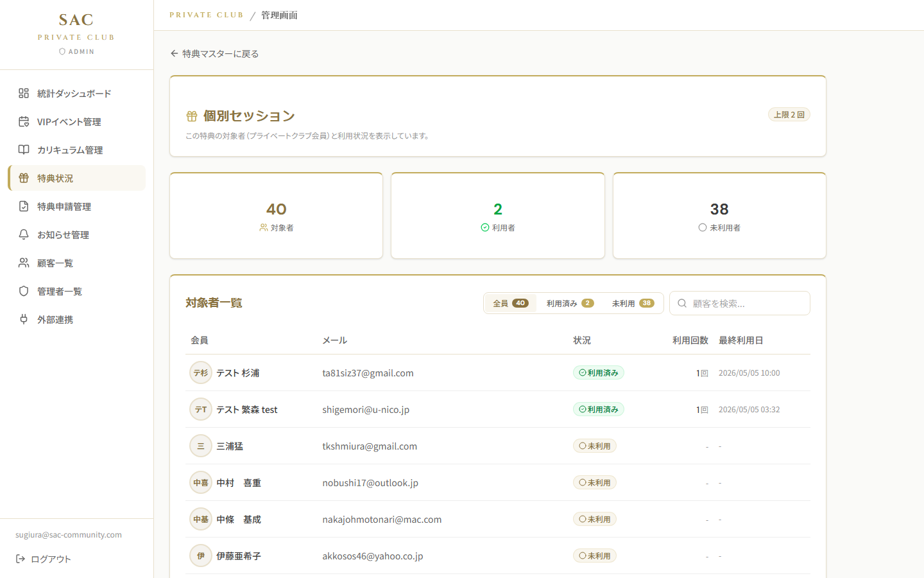
Task: Click the gift icon next to 個別セッション heading
Action: (x=192, y=116)
